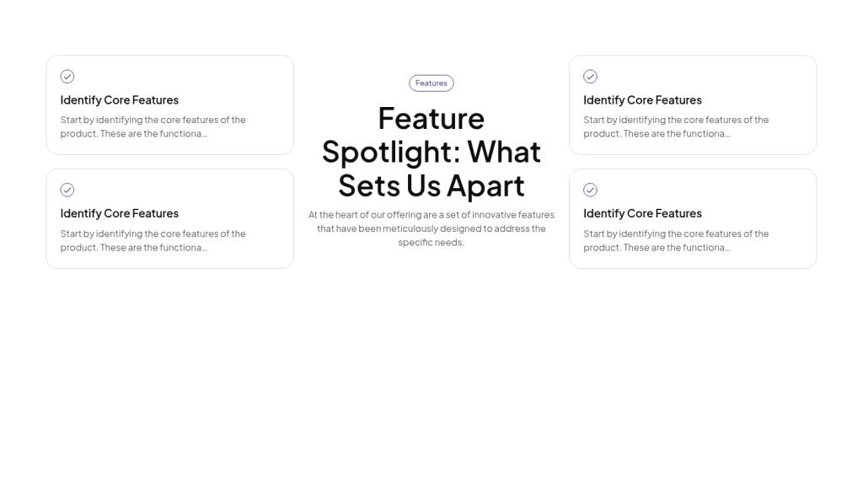Click the description text in the top-right card
This screenshot has height=504, width=863.
[x=676, y=126]
